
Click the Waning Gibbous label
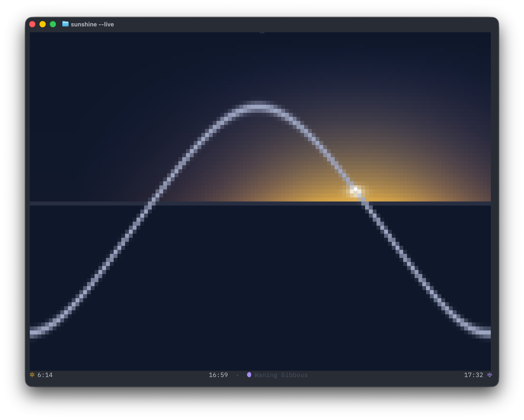tap(281, 375)
